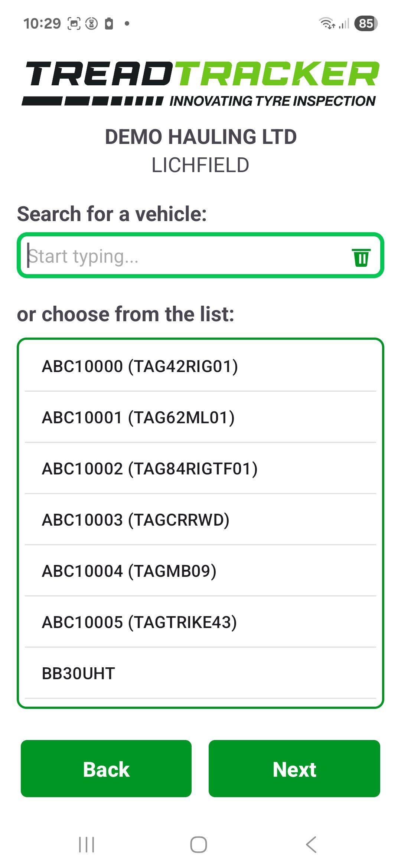The height and width of the screenshot is (868, 401).
Task: Tap the screenshot notification icon
Action: [x=74, y=23]
